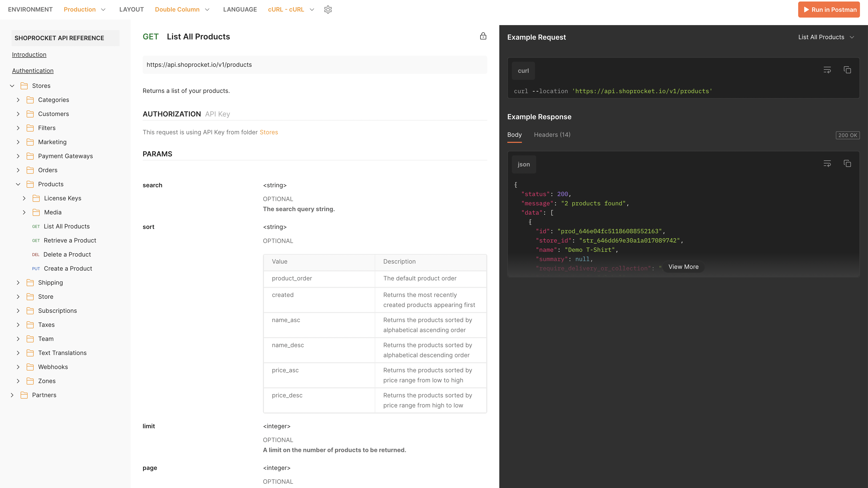Viewport: 868px width, 488px height.
Task: Click the price_desc value cell
Action: (x=319, y=400)
